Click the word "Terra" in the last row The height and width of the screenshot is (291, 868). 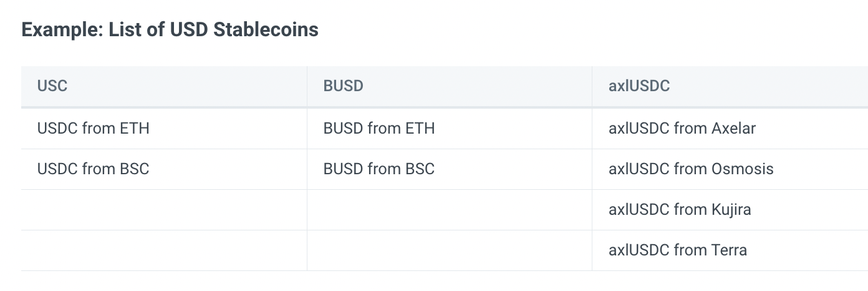pyautogui.click(x=729, y=250)
